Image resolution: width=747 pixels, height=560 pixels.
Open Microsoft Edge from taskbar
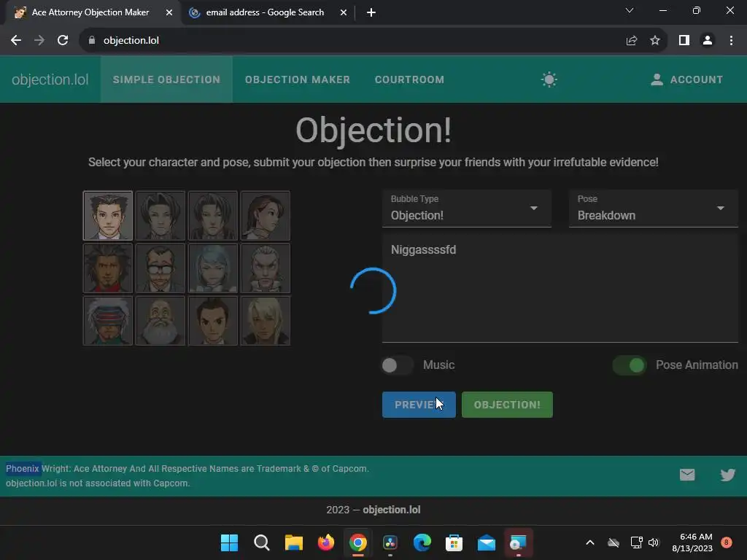[422, 542]
